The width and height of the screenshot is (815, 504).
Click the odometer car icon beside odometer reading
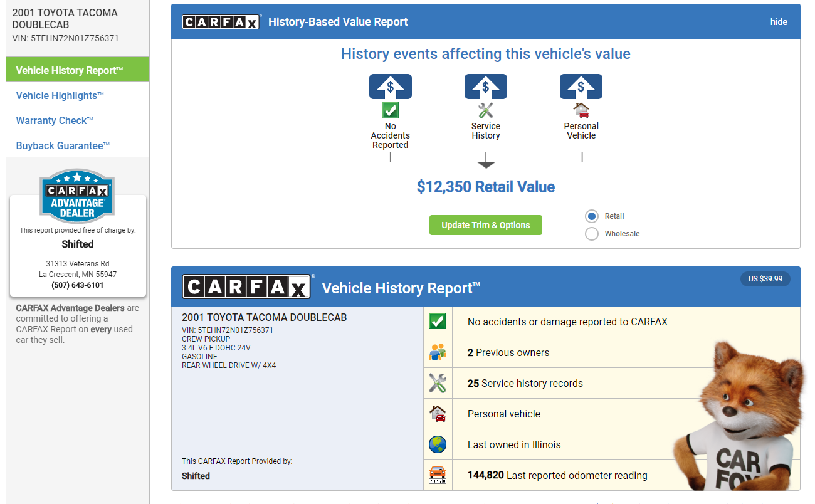coord(438,475)
